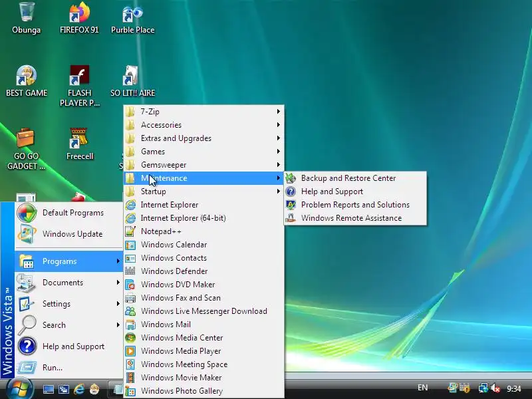Image resolution: width=532 pixels, height=399 pixels.
Task: Open Windows Calendar
Action: [203, 245]
